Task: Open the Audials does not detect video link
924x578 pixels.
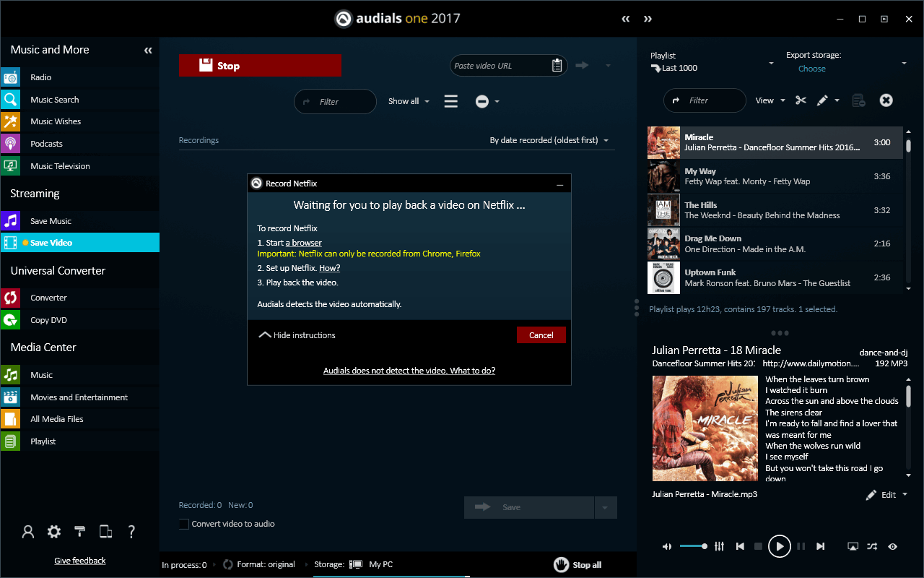Action: pyautogui.click(x=409, y=370)
